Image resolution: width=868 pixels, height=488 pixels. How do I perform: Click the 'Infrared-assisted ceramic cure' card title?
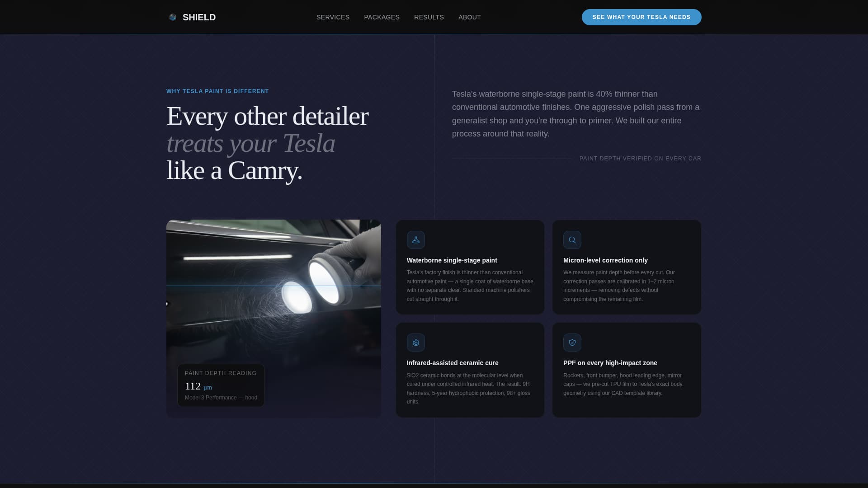tap(452, 363)
